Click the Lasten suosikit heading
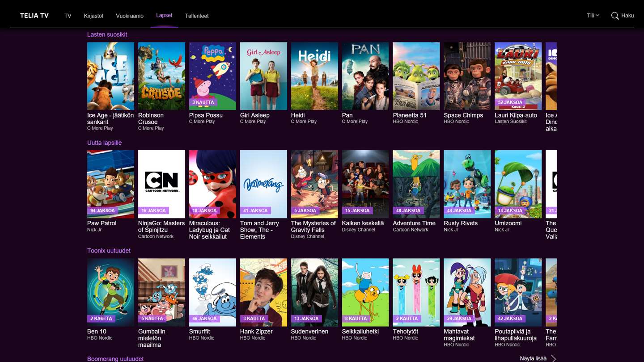This screenshot has width=644, height=362. (107, 34)
